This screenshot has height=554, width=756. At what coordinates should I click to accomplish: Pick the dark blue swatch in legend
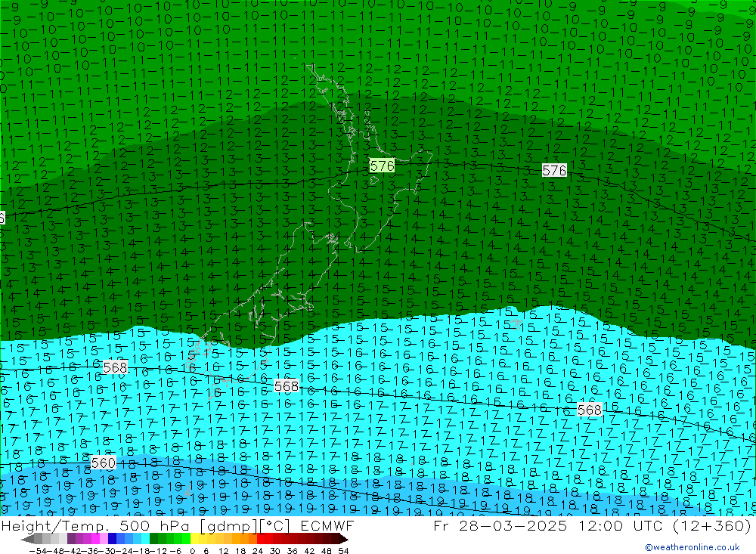[112, 539]
